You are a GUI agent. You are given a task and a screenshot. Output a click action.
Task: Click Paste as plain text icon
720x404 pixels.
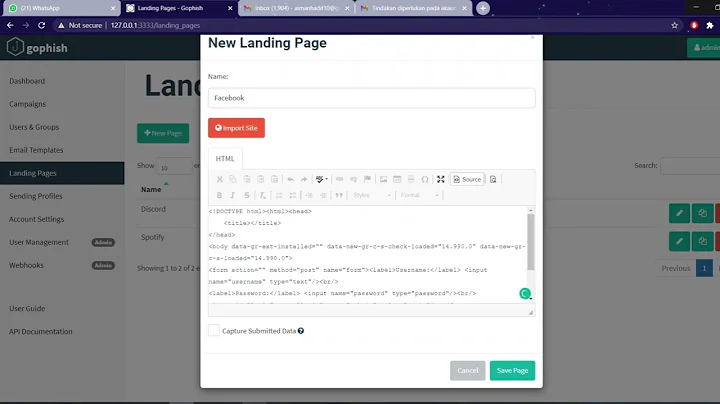(x=260, y=180)
